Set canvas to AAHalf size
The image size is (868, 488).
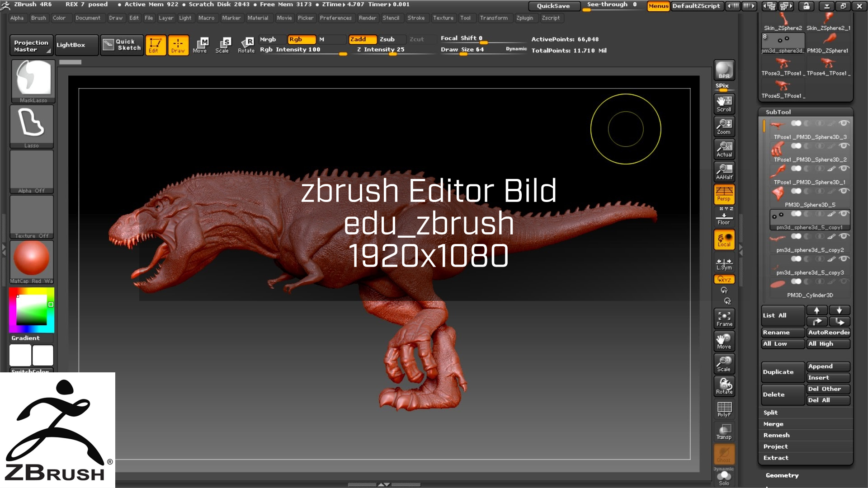tap(724, 172)
